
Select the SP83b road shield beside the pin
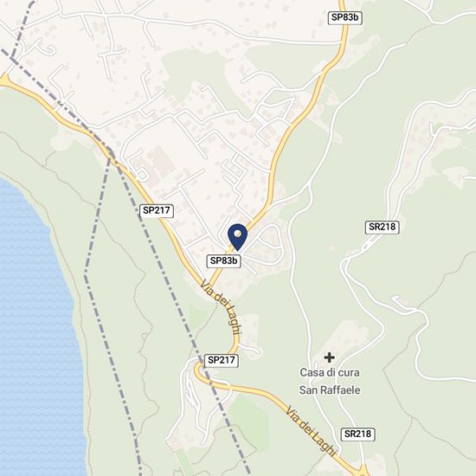[224, 261]
